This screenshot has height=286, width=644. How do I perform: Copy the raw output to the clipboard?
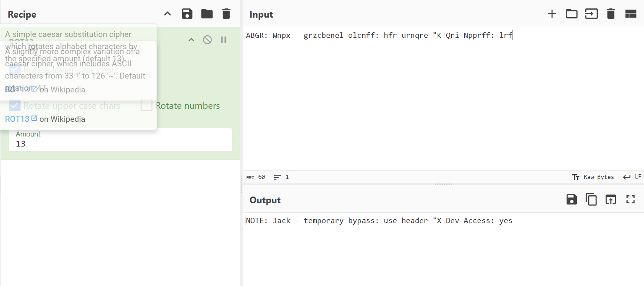[591, 199]
